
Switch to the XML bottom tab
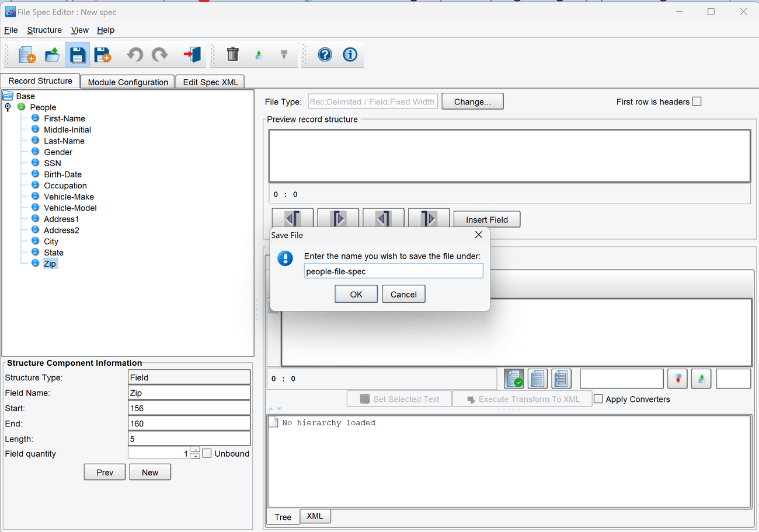tap(315, 516)
